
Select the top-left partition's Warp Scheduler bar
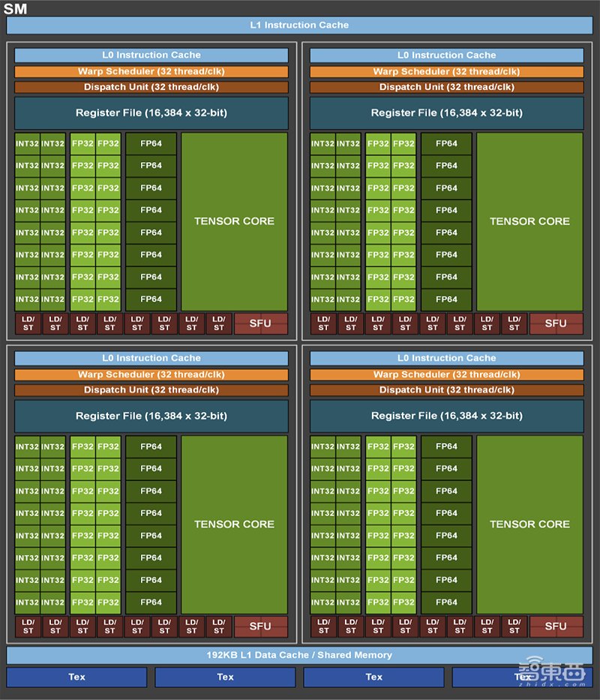(151, 71)
